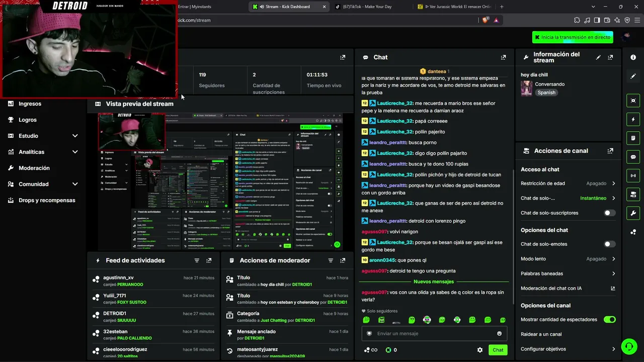Open the Brave VPN shield icon

click(627, 20)
